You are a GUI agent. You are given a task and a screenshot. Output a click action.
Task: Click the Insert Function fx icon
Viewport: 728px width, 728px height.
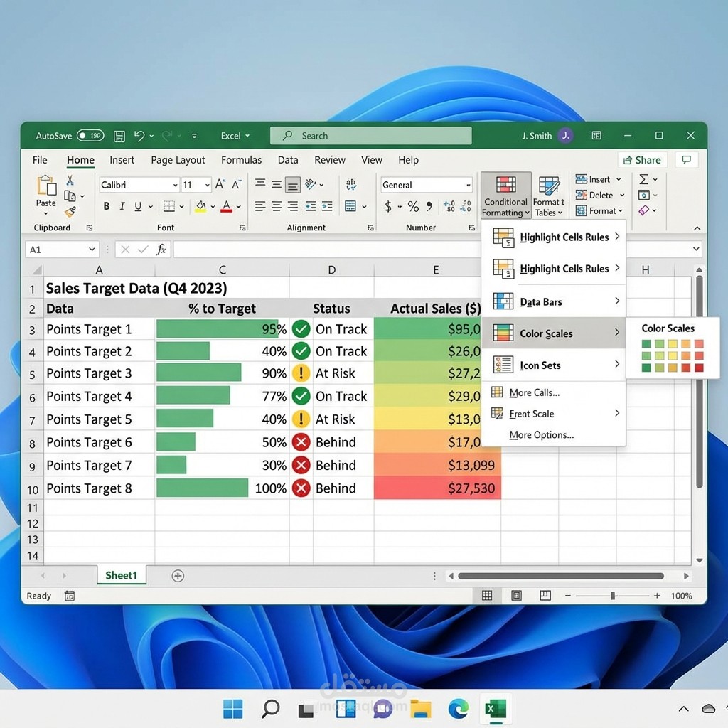161,250
